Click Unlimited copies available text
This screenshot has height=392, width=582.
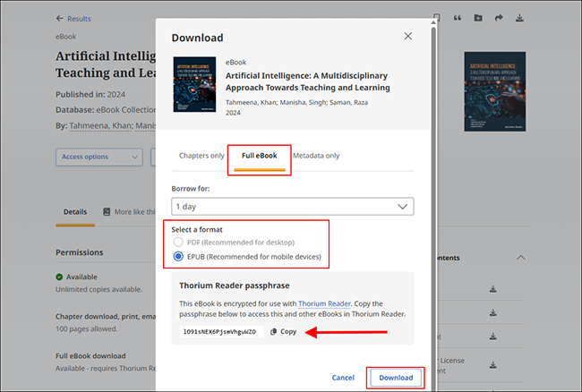pyautogui.click(x=98, y=289)
